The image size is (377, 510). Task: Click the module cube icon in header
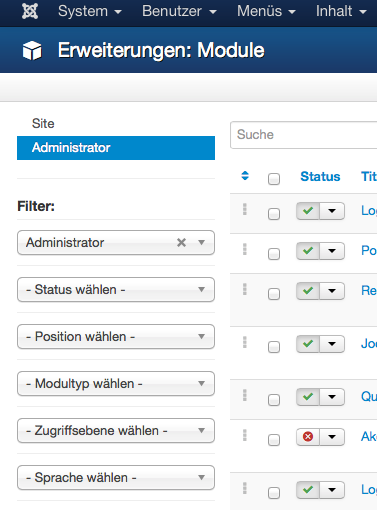coord(32,51)
